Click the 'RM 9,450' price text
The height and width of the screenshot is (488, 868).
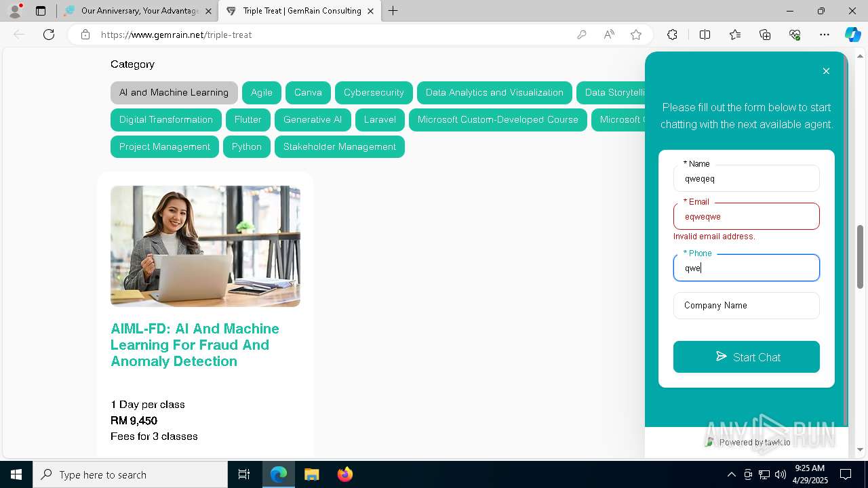(134, 421)
